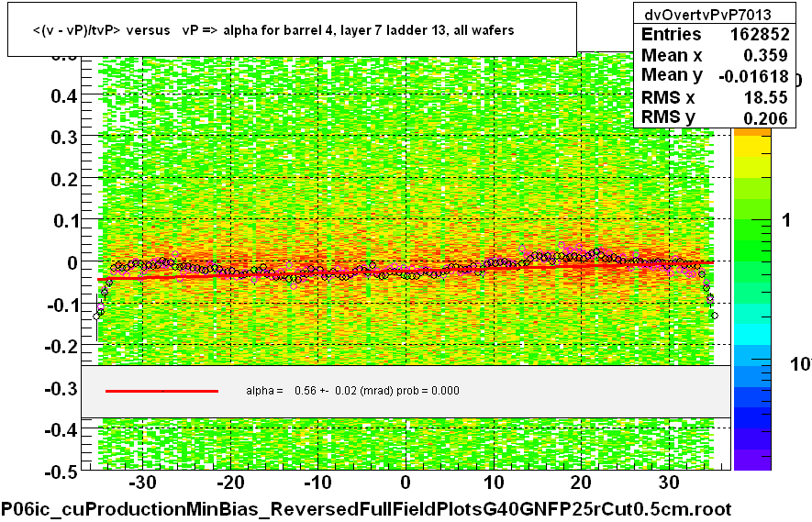Click the alpha = 0.56 fit result text
The width and height of the screenshot is (812, 522).
[352, 391]
